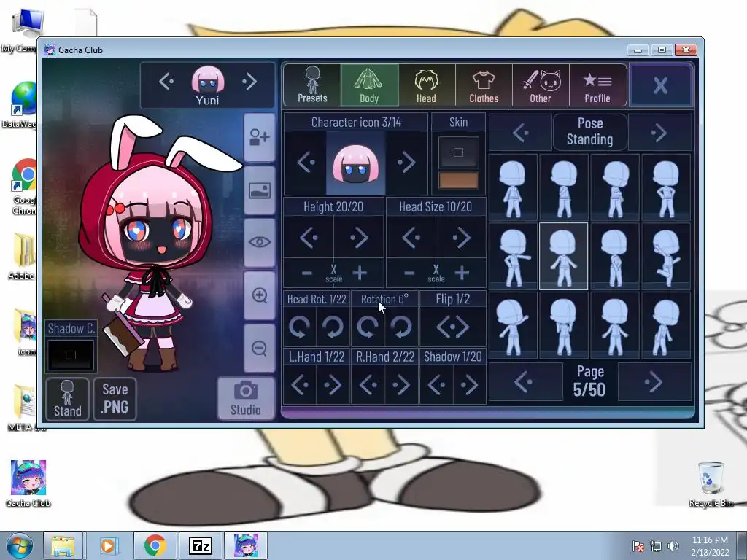747x560 pixels.
Task: Click Height scale plus
Action: pyautogui.click(x=360, y=273)
